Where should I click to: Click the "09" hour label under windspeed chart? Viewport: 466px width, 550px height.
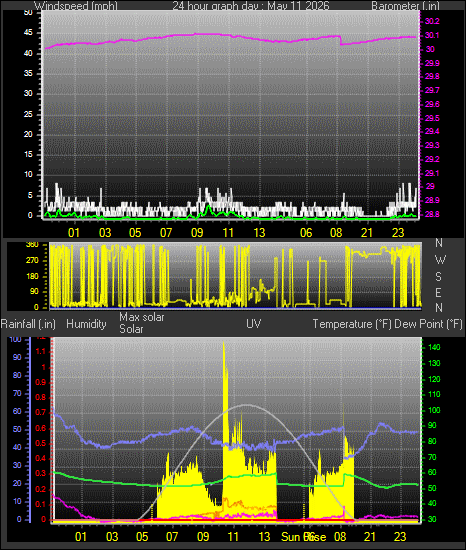tap(197, 233)
